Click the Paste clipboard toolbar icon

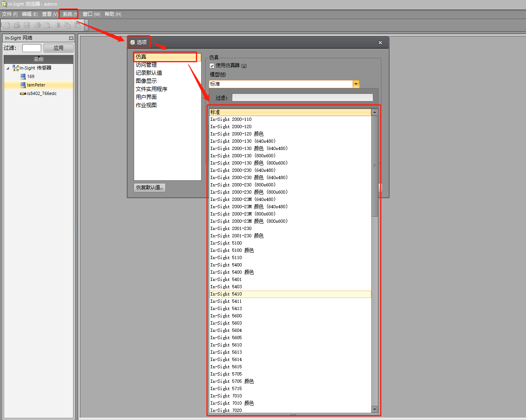(77, 25)
